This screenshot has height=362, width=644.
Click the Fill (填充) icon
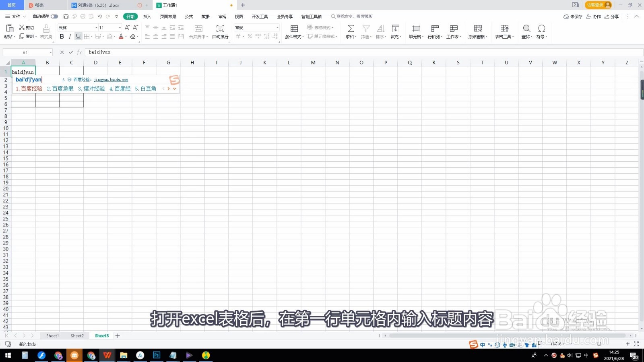point(396,29)
